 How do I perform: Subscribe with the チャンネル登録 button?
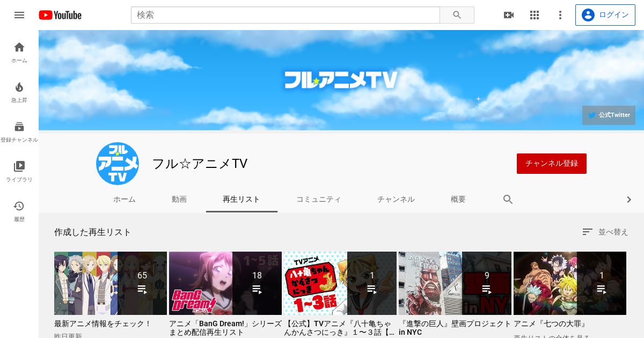point(552,164)
